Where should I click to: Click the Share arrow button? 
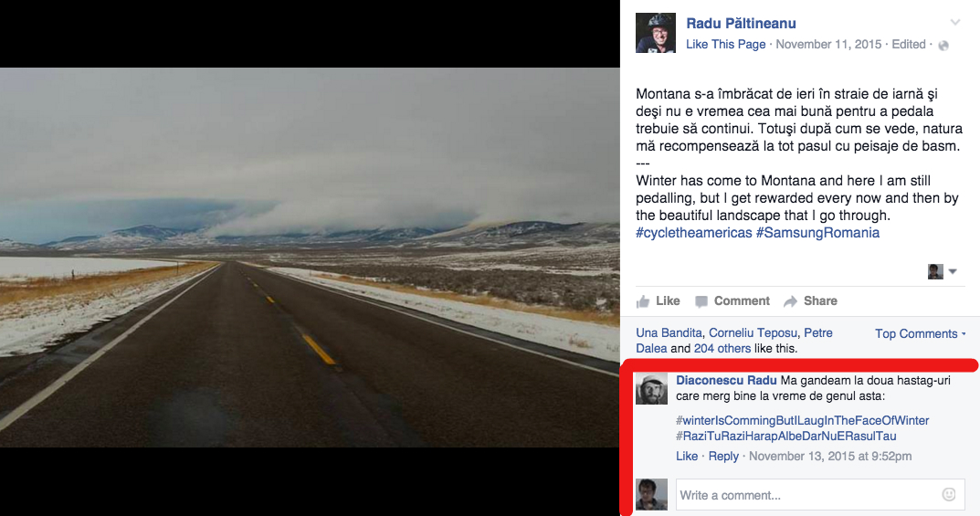pos(810,300)
